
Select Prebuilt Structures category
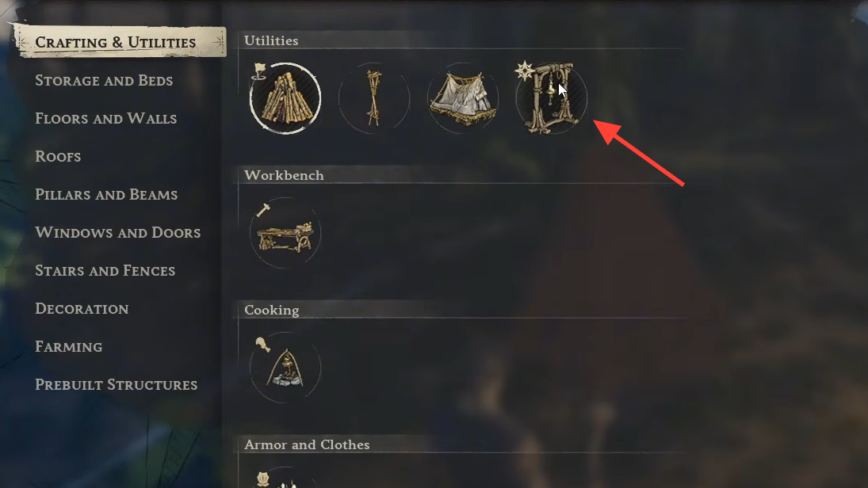click(117, 384)
